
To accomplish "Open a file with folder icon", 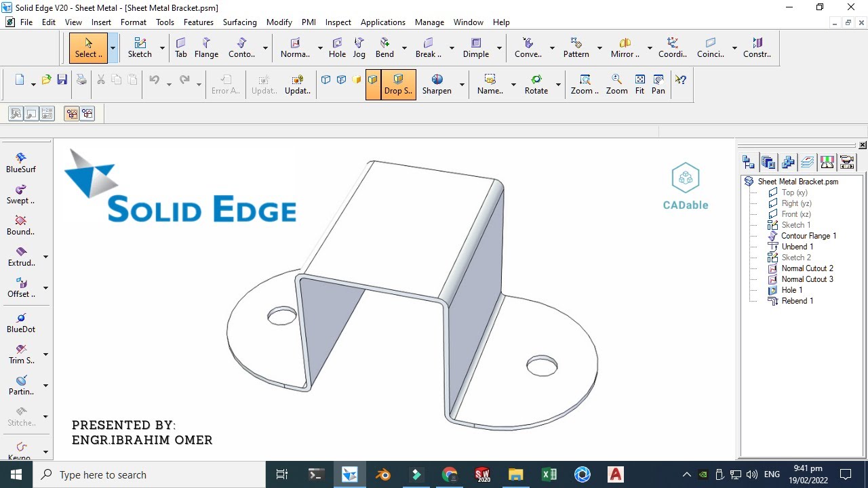I will [46, 80].
